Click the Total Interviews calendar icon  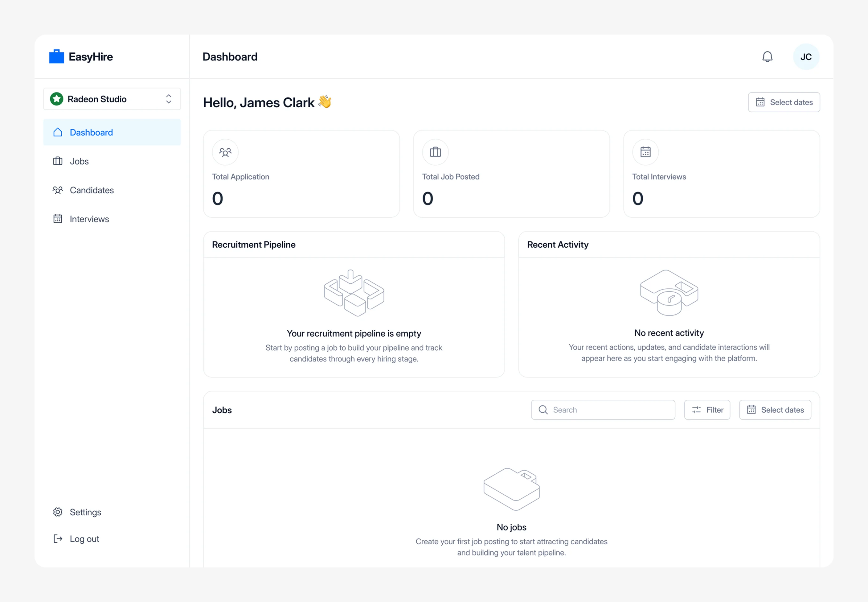click(x=646, y=152)
